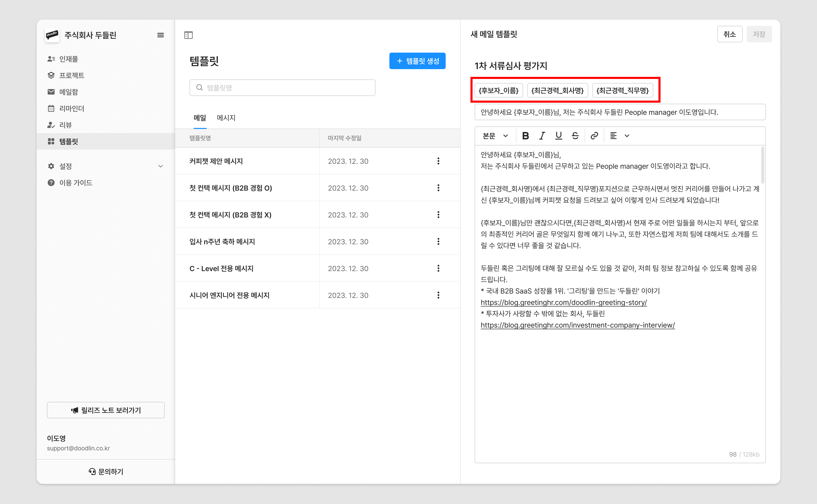Collapse sidebar using hamburger menu icon

click(160, 35)
